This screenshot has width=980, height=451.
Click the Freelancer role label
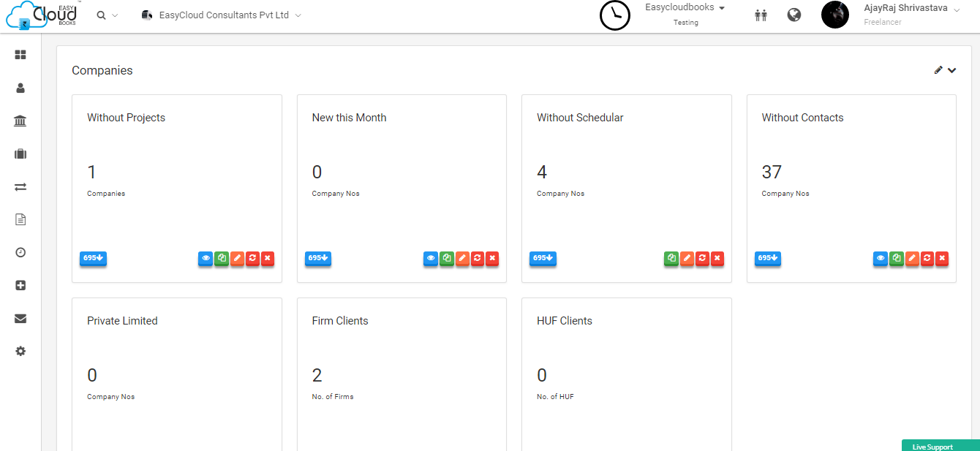pos(883,22)
